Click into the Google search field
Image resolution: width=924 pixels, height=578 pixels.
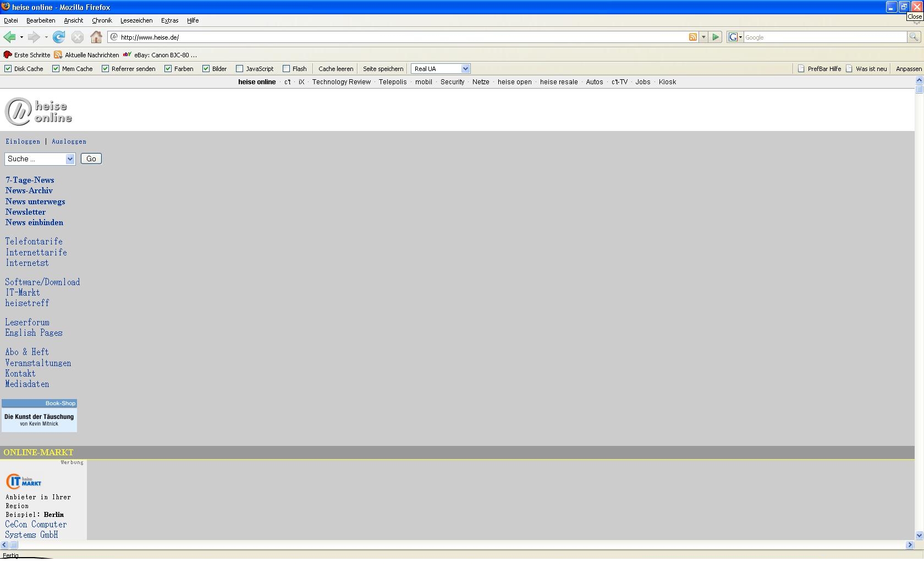tap(825, 37)
